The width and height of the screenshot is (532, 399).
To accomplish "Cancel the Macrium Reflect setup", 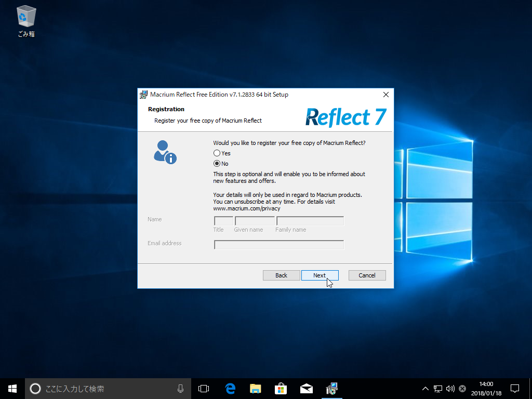I will click(367, 275).
